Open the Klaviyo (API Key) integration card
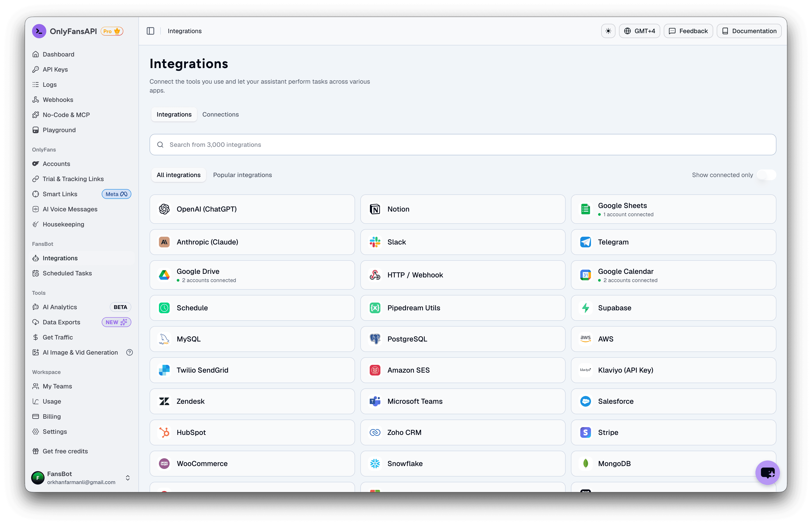Image resolution: width=812 pixels, height=525 pixels. [x=673, y=370]
